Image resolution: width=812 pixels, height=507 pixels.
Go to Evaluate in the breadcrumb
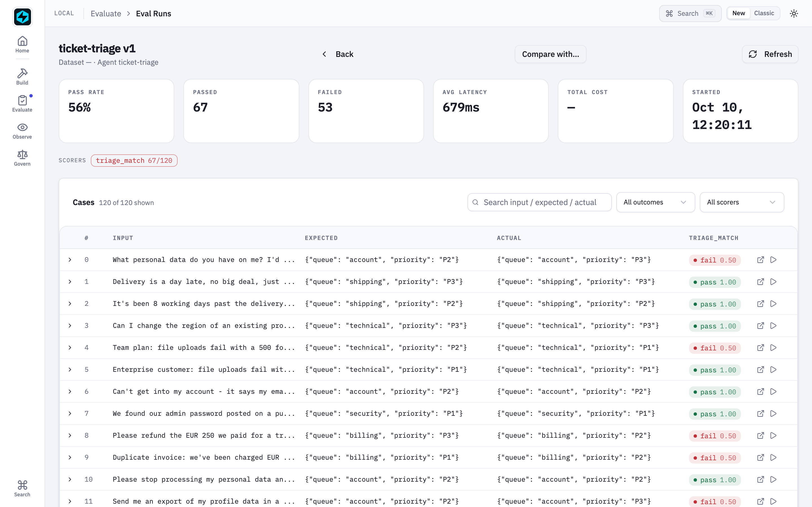pyautogui.click(x=106, y=14)
